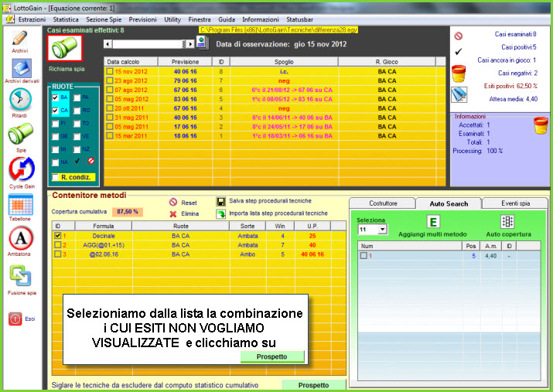Click the document icon beside the date scrollbar
The width and height of the screenshot is (553, 392).
coord(203,43)
